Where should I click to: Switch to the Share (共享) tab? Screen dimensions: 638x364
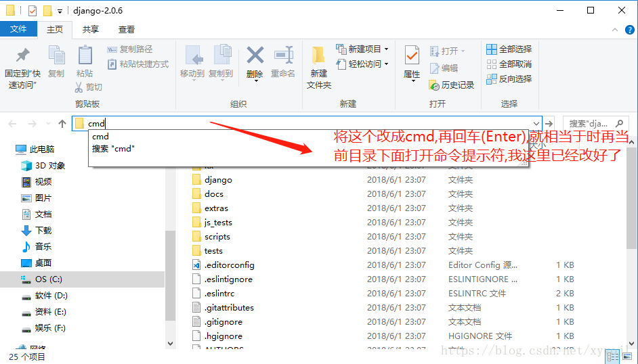91,30
